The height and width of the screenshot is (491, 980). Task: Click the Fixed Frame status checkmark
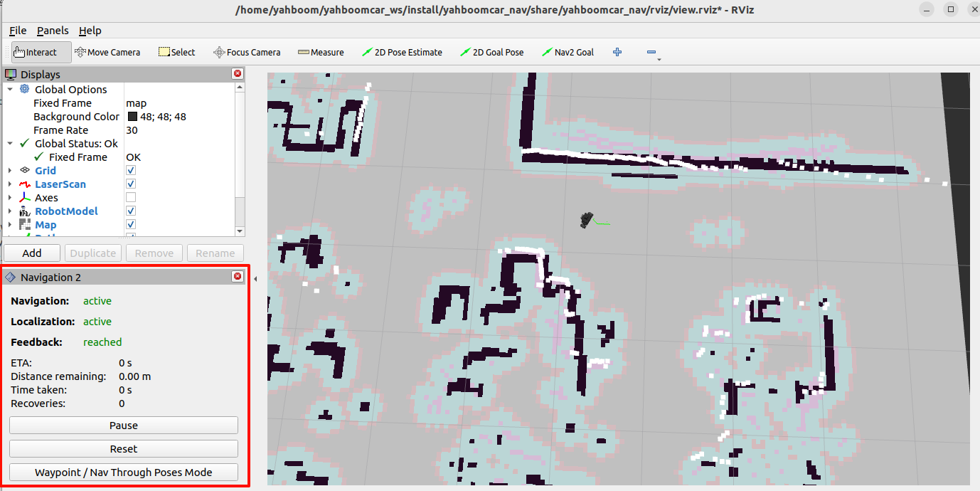(38, 157)
